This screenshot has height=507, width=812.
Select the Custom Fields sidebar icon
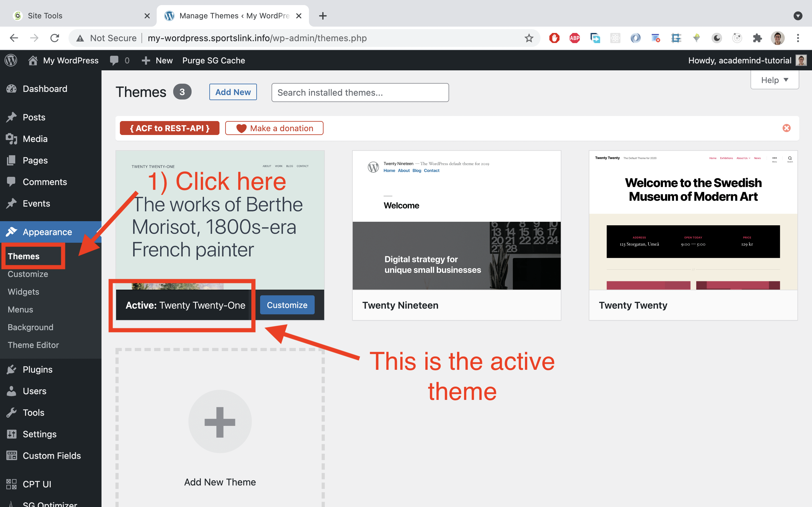point(11,455)
